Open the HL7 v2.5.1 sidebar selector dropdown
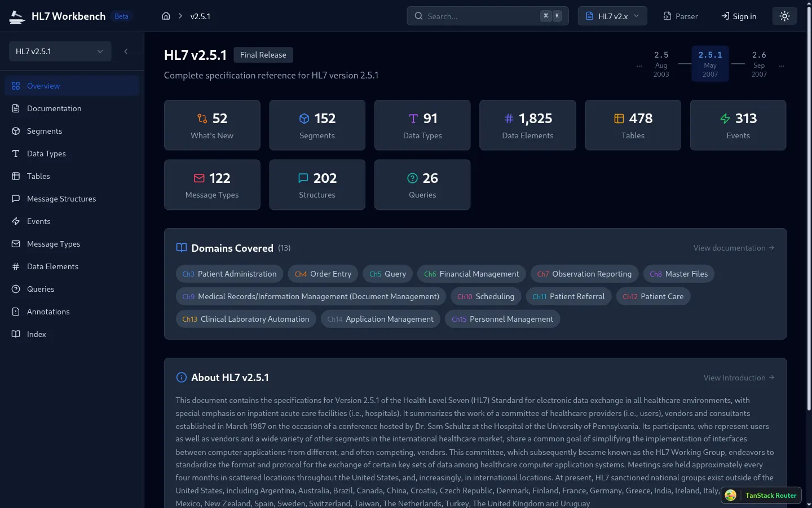The height and width of the screenshot is (508, 812). coord(60,51)
